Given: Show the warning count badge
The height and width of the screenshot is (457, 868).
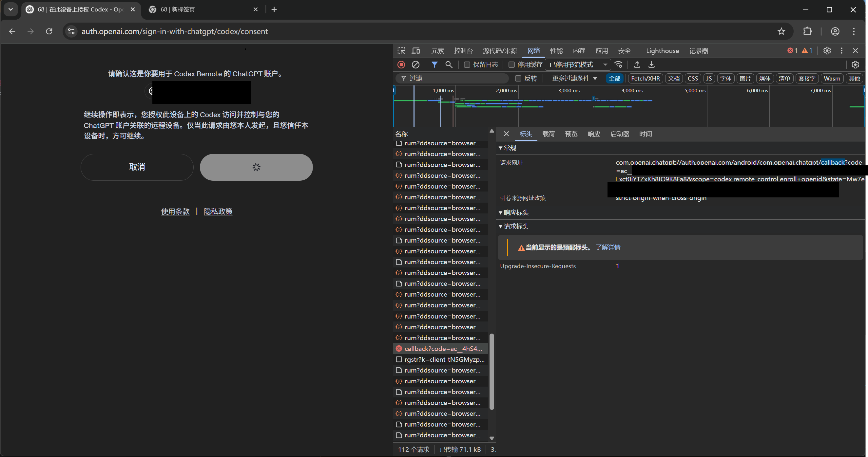Looking at the screenshot, I should (x=807, y=51).
